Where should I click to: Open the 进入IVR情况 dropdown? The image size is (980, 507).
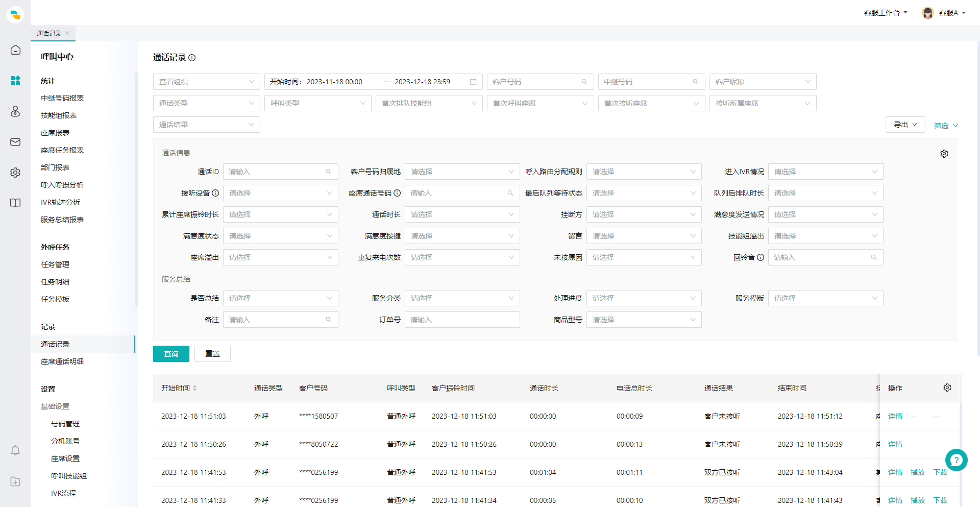coord(826,172)
